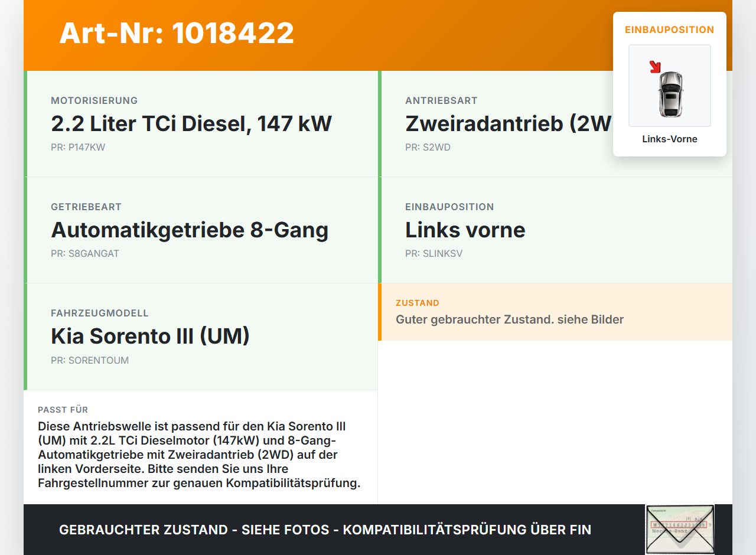Viewport: 756px width, 555px height.
Task: Expand the GETRIEBEART Automatikgetriebe 8-Gang section
Action: [x=201, y=230]
